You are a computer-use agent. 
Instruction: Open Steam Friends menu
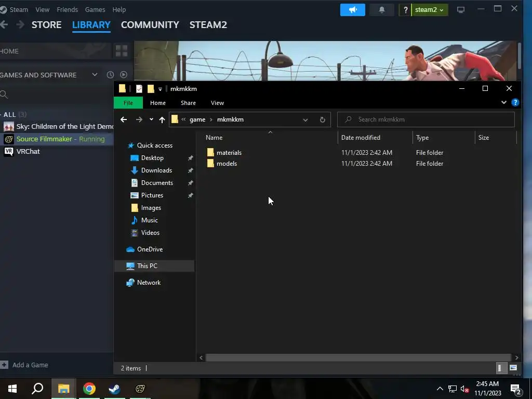(67, 9)
